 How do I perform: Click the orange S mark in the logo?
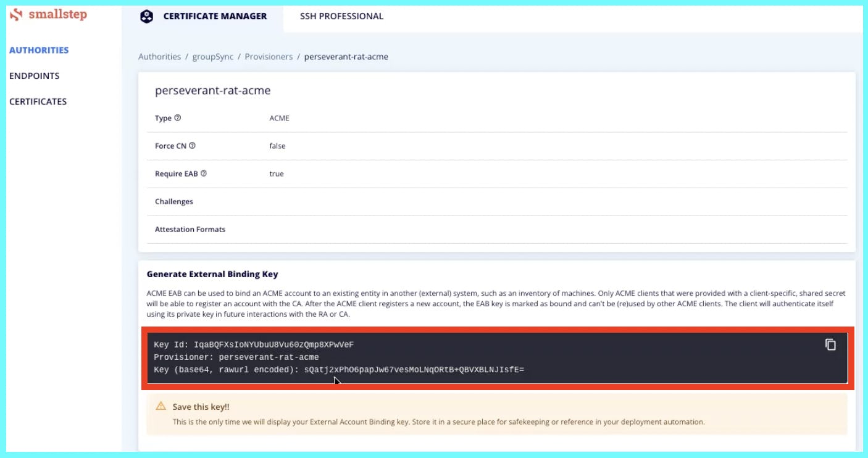coord(16,13)
